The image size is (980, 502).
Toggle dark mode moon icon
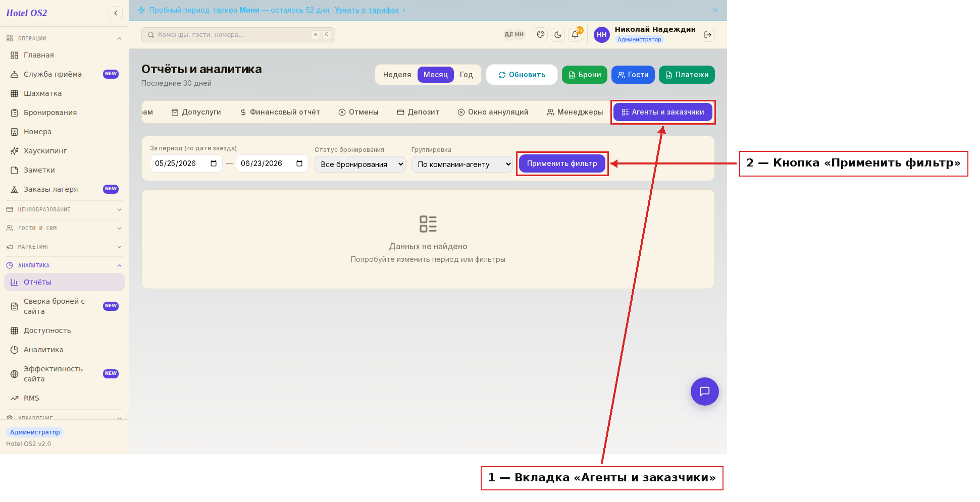coord(558,35)
